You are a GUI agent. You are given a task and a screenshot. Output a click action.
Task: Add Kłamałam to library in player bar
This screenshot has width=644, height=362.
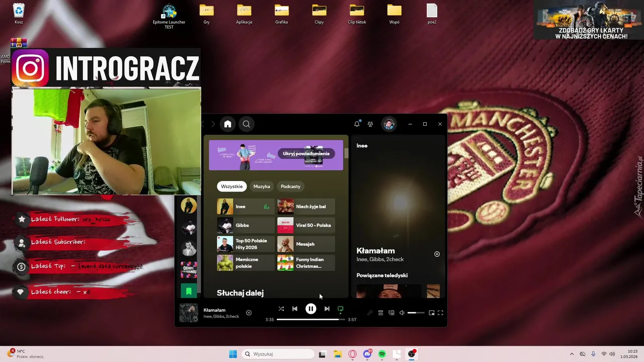[x=249, y=313]
